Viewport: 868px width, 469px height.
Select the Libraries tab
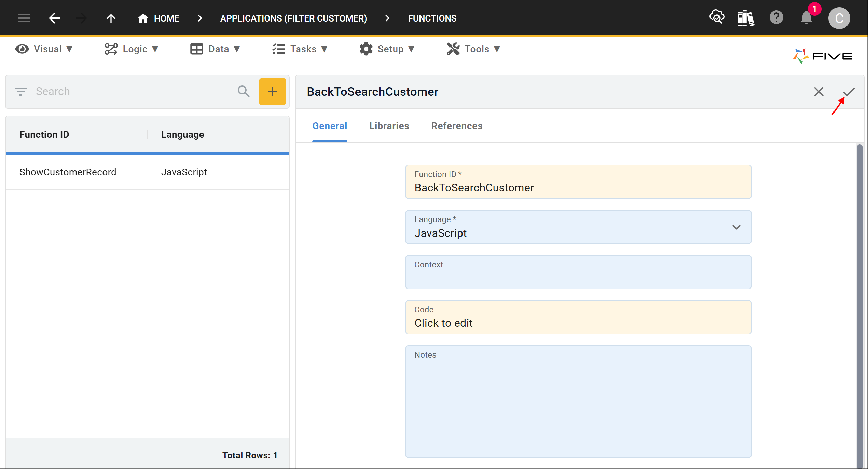[x=389, y=126]
